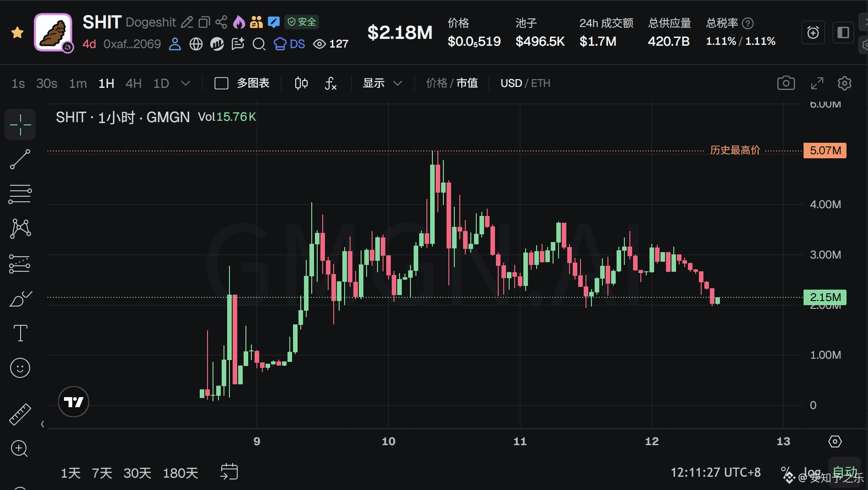
Task: Select the 1H timeframe
Action: point(107,83)
